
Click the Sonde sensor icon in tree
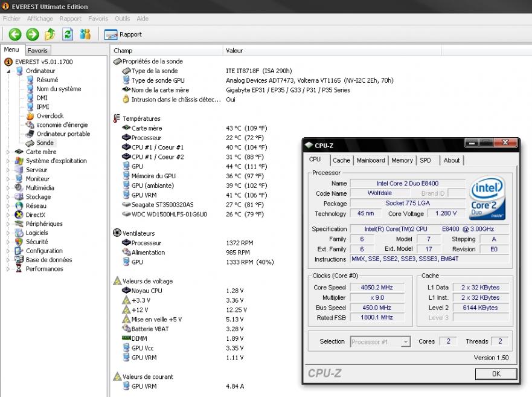30,143
